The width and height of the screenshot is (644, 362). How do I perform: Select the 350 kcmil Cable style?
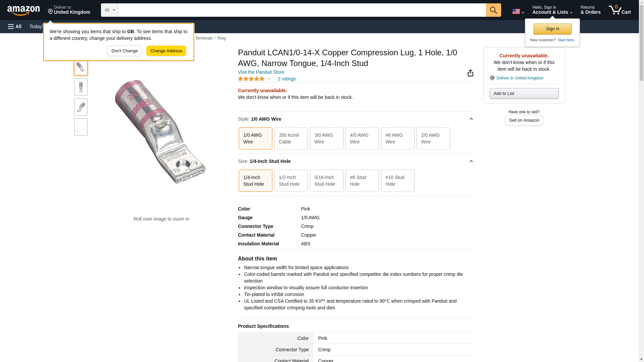coord(291,138)
